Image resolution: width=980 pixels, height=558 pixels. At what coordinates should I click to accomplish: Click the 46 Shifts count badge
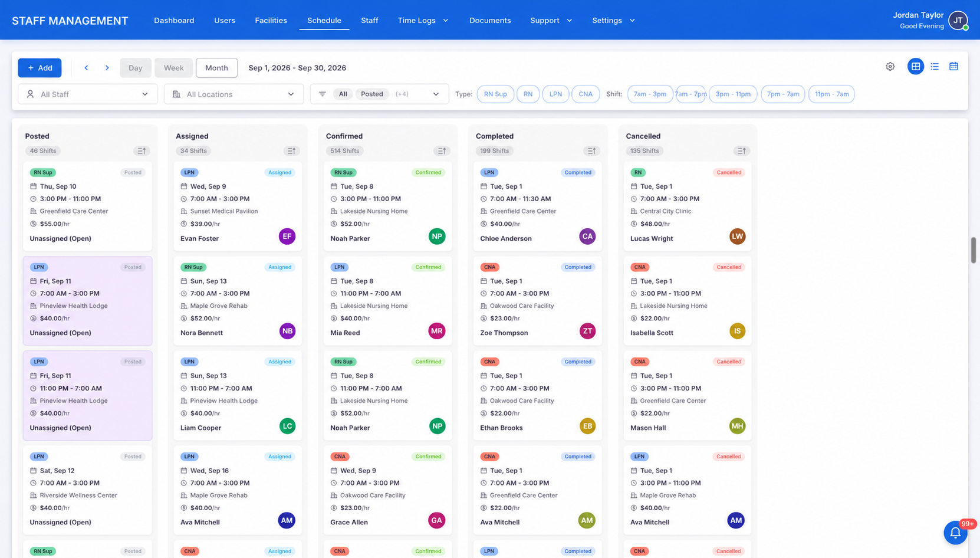[43, 151]
